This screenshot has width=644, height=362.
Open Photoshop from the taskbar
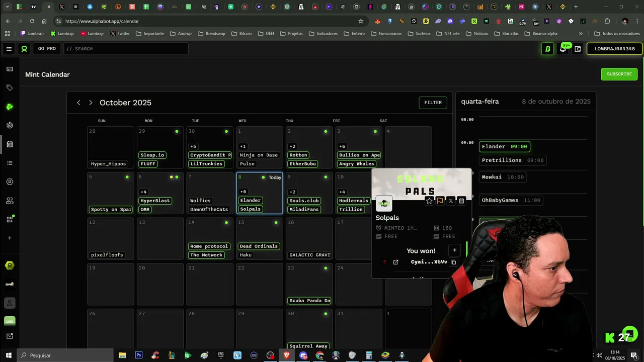[138, 355]
